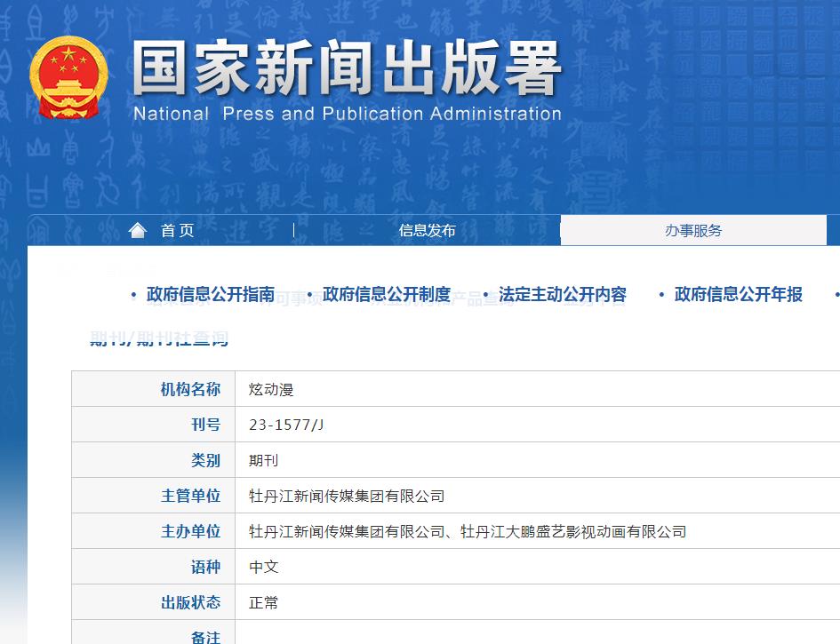Click the journal number 23-1577/J cell
Image resolution: width=840 pixels, height=644 pixels.
(x=286, y=424)
